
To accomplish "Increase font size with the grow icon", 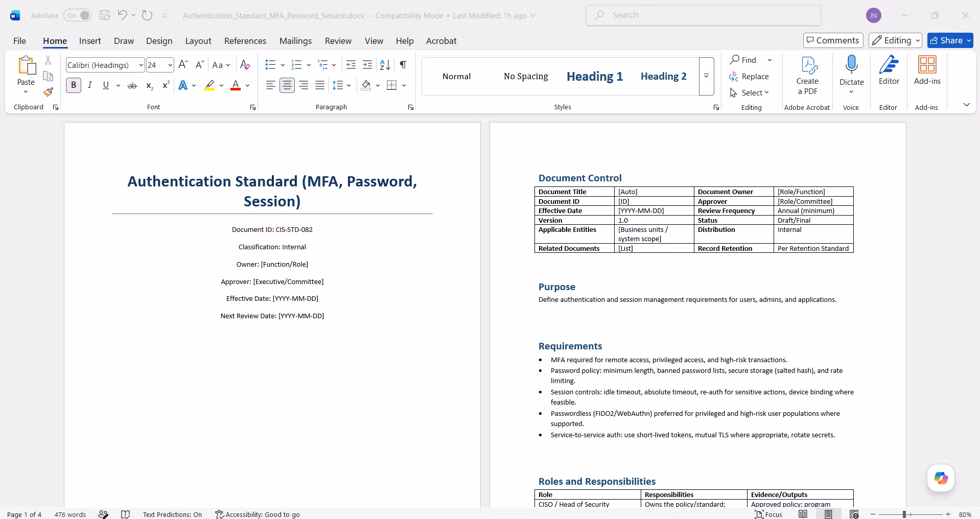I will (x=183, y=65).
